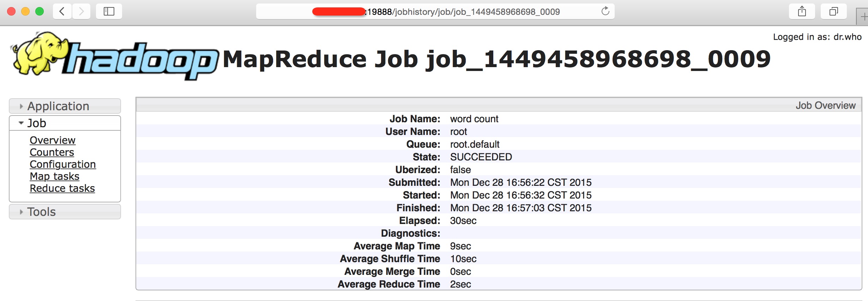Click the 'Diagnostics:' label
Image resolution: width=868 pixels, height=301 pixels.
(410, 233)
